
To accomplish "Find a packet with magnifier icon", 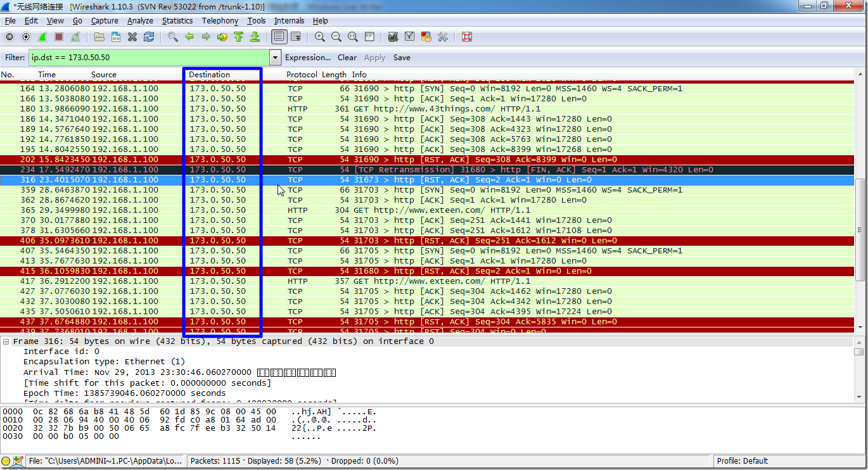I will pos(172,37).
